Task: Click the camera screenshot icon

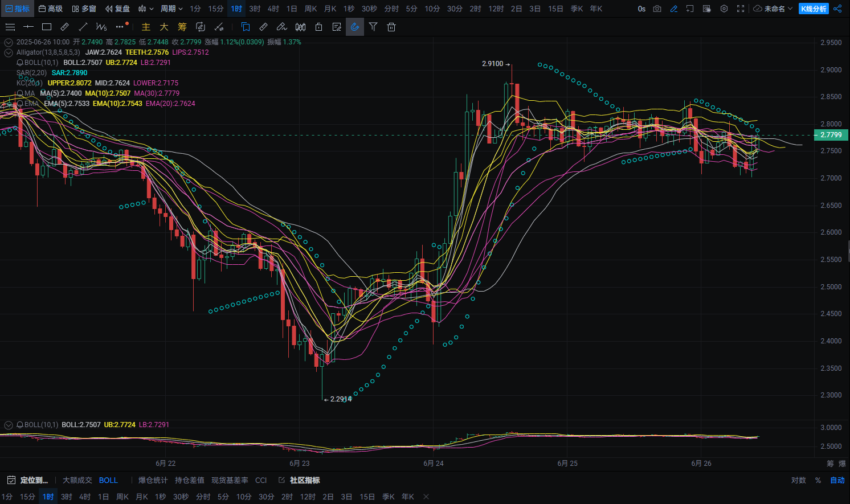Action: pos(657,9)
